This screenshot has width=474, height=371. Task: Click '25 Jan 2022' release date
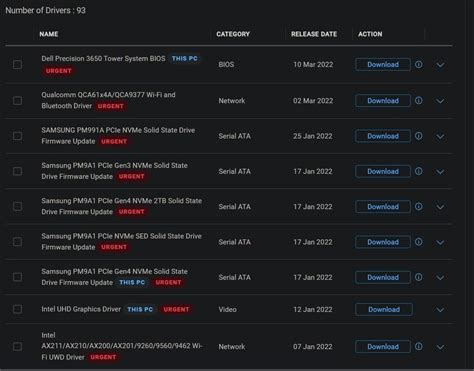[x=313, y=136]
